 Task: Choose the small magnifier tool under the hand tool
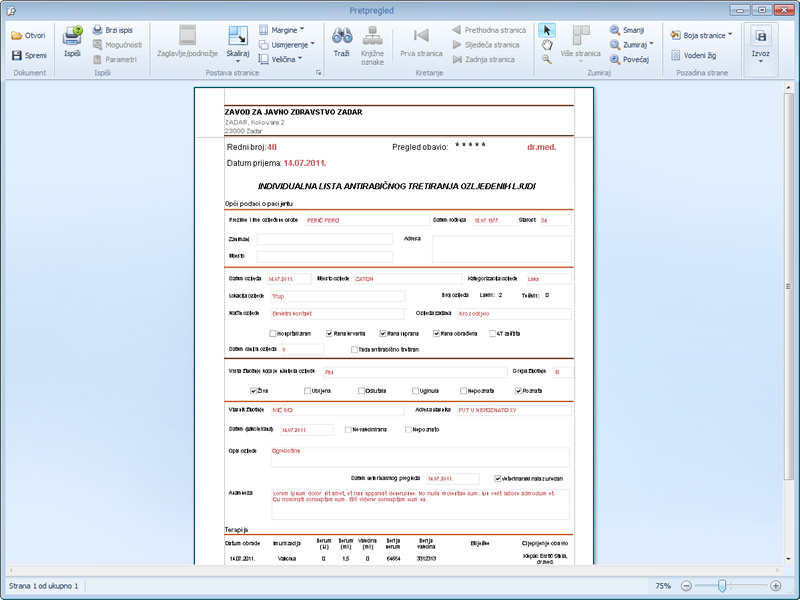point(547,59)
